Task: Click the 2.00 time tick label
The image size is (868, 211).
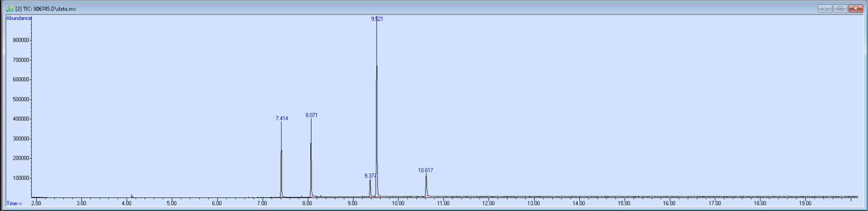Action: 36,203
